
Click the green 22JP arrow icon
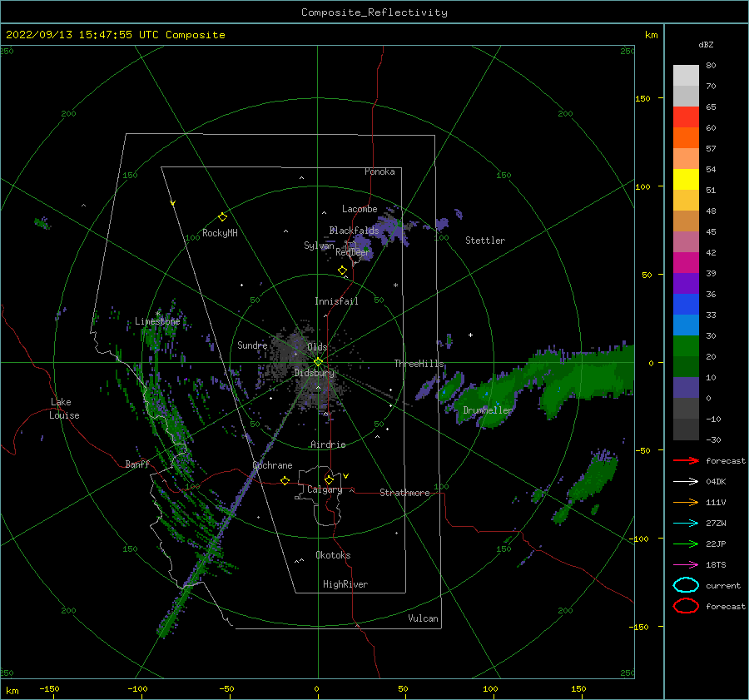point(686,544)
